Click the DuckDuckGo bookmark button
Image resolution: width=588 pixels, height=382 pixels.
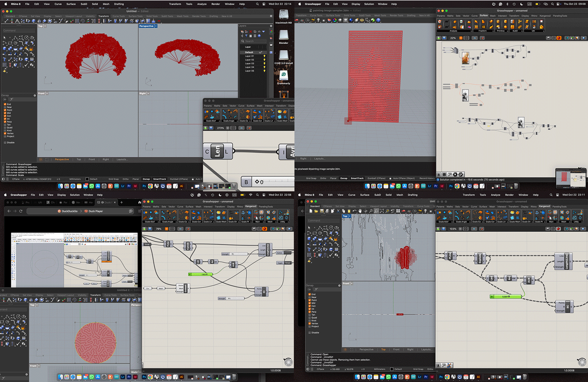pos(69,211)
